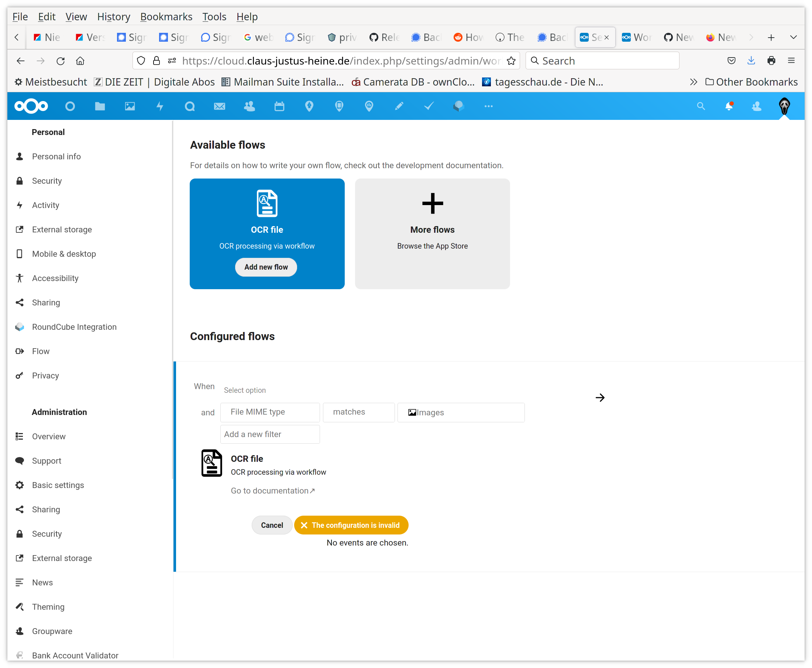The image size is (812, 668).
Task: Click the Add new flow button
Action: pos(266,267)
